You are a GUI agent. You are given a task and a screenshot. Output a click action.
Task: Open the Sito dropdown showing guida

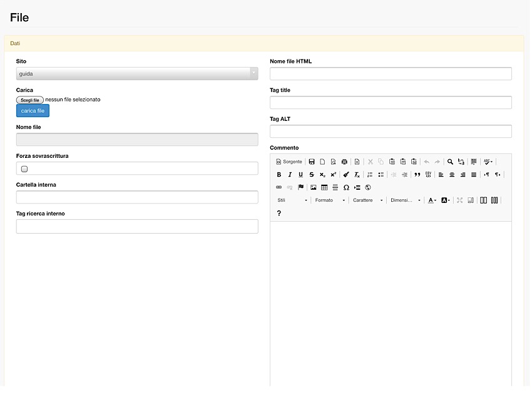click(x=136, y=74)
